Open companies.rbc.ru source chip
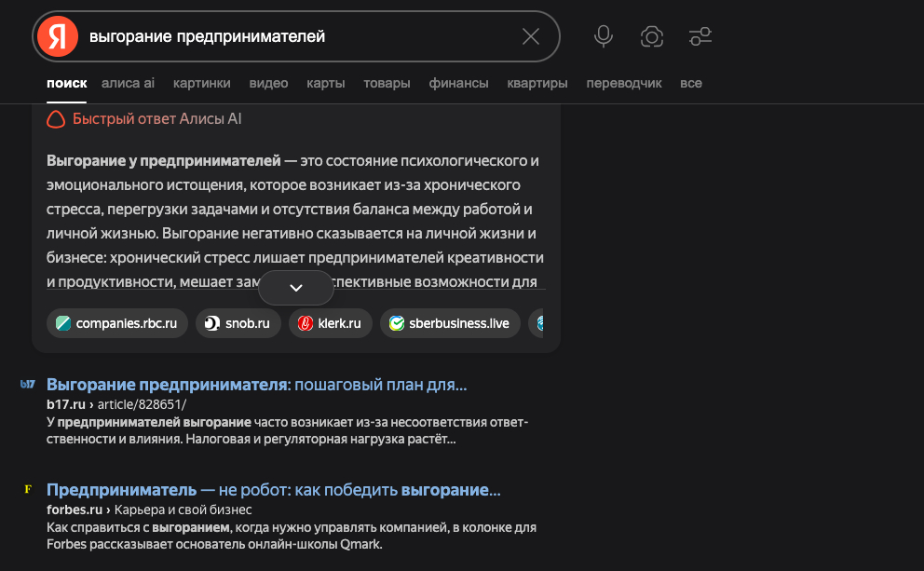The width and height of the screenshot is (924, 571). coord(117,323)
